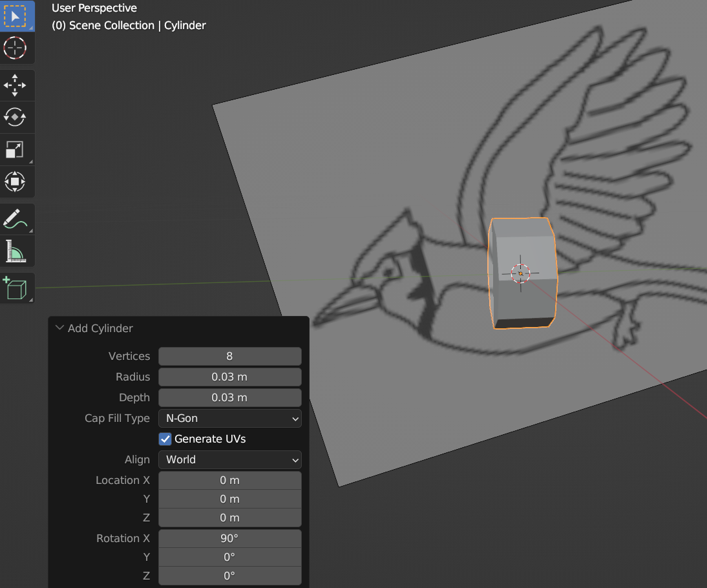The height and width of the screenshot is (588, 707).
Task: Pick the Rotate tool
Action: (x=15, y=118)
